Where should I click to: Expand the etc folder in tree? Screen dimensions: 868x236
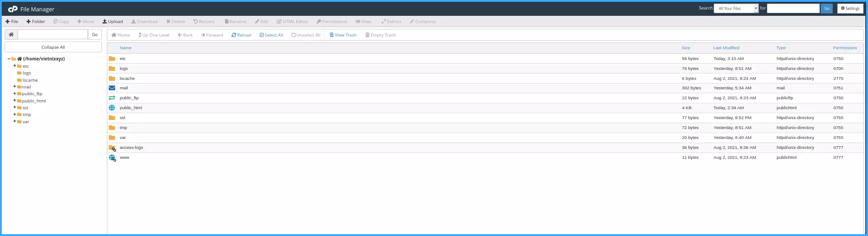[x=14, y=66]
